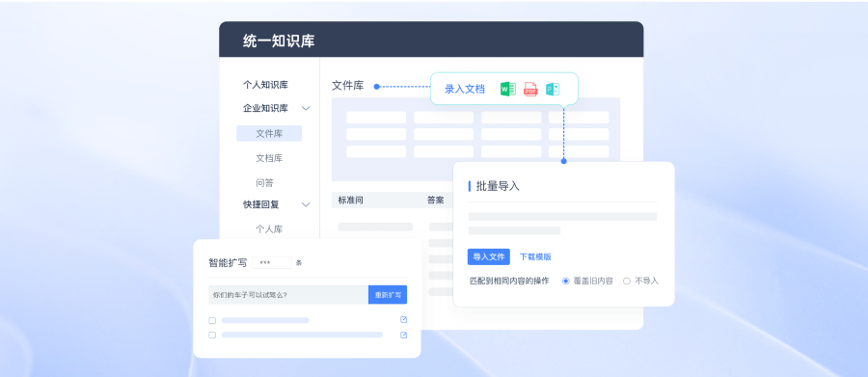
Task: Click the edit icon on the longer suggestion row
Action: click(403, 335)
